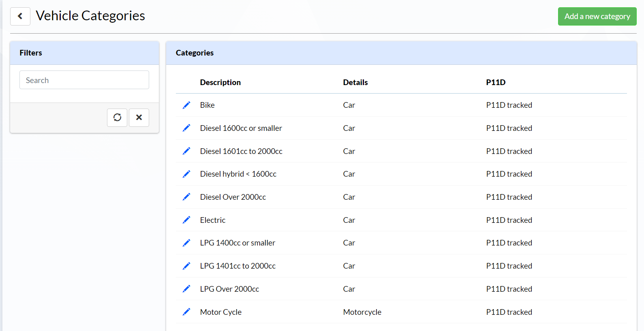The width and height of the screenshot is (644, 331).
Task: Click the Car cell in the Bike row
Action: (349, 105)
